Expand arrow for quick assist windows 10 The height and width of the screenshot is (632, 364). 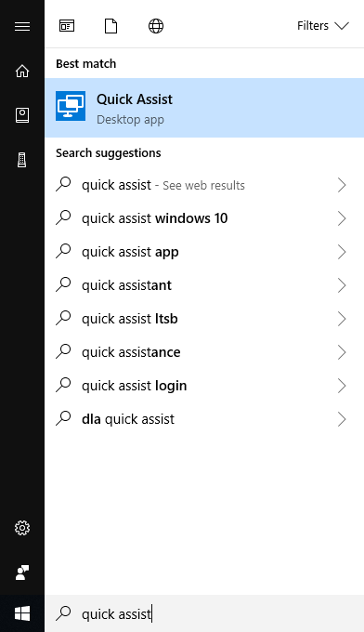[342, 218]
